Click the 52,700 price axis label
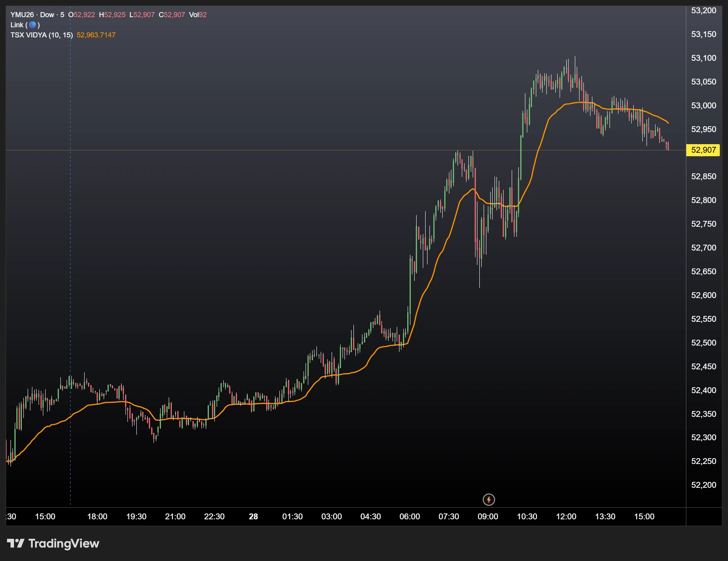Image resolution: width=728 pixels, height=561 pixels. point(703,248)
